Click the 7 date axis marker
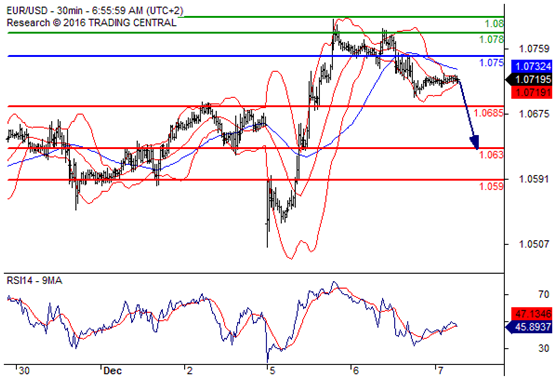Image resolution: width=557 pixels, height=379 pixels. pos(440,371)
